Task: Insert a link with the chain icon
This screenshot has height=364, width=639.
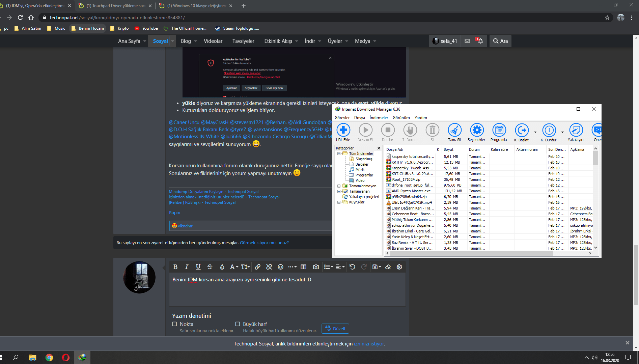Action: tap(257, 267)
